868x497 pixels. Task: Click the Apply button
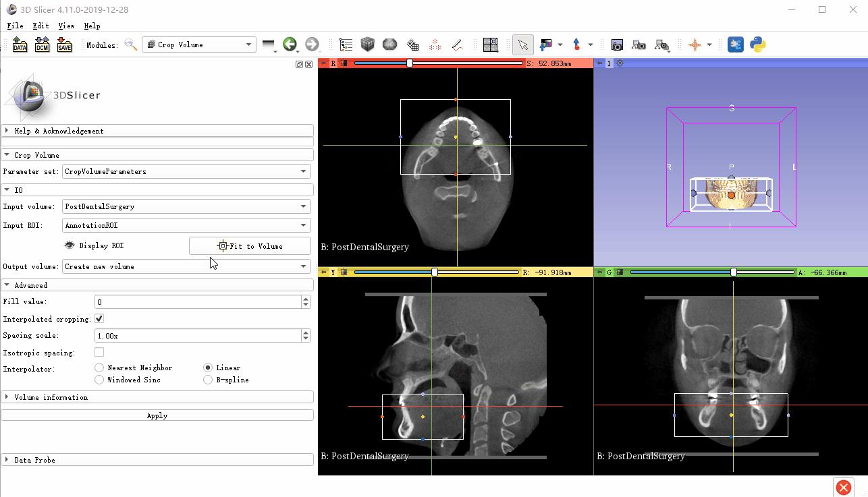[x=157, y=415]
